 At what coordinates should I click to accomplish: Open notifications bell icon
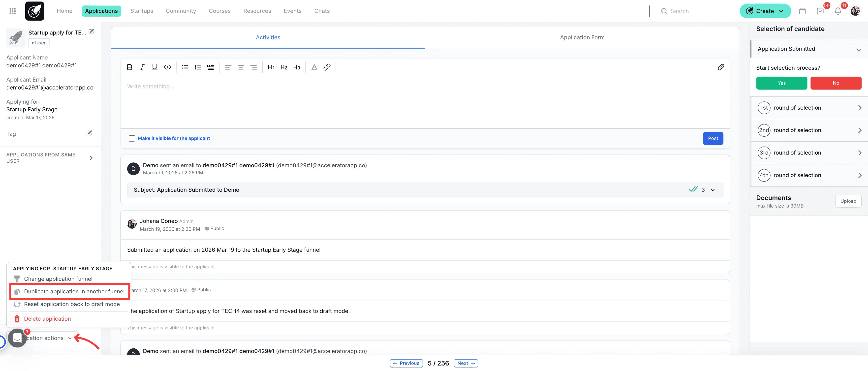click(838, 11)
